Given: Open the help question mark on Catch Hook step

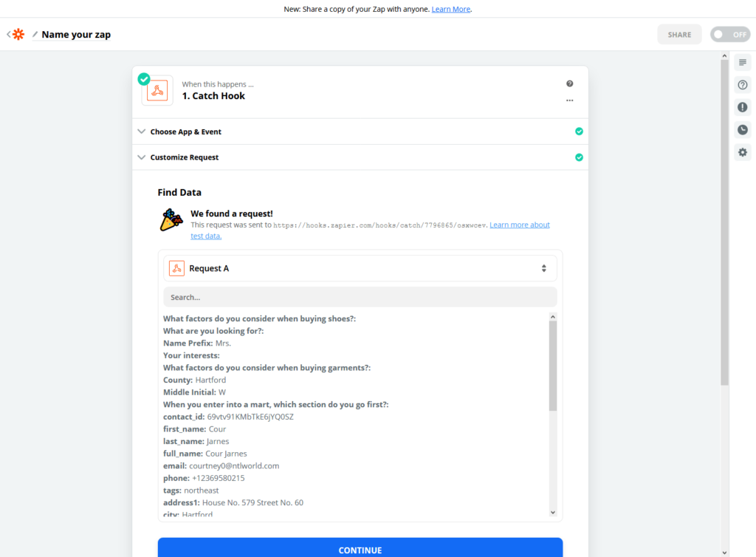Looking at the screenshot, I should click(x=569, y=83).
